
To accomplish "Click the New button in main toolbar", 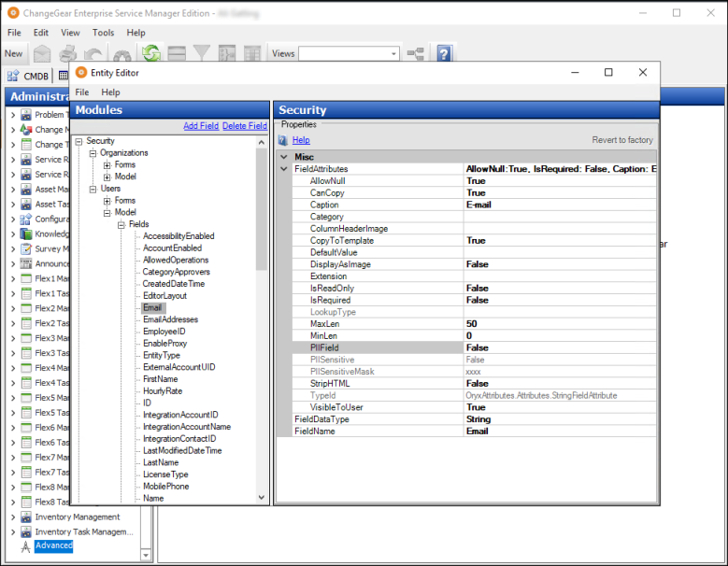I will (13, 53).
